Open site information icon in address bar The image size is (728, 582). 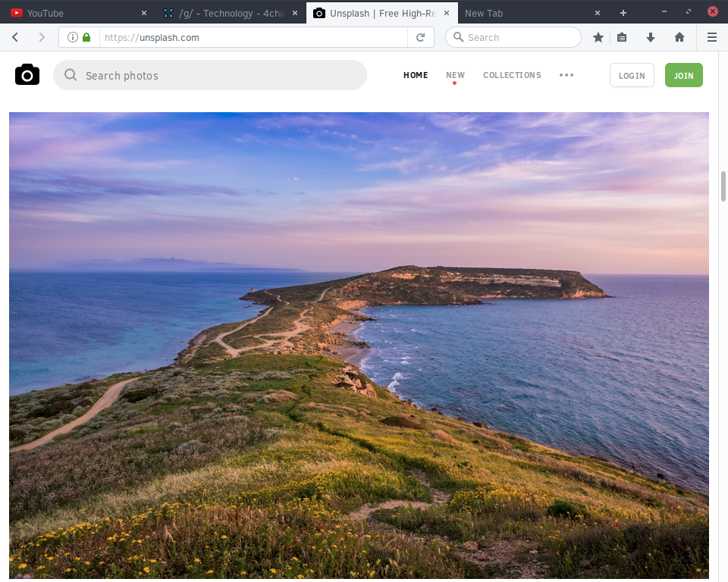[x=73, y=37]
